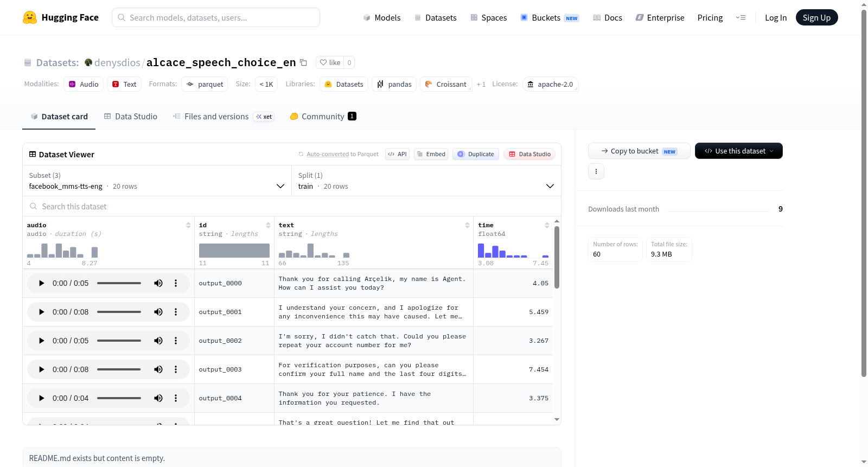The image size is (868, 467).
Task: Play audio for output_0003 row
Action: click(42, 369)
